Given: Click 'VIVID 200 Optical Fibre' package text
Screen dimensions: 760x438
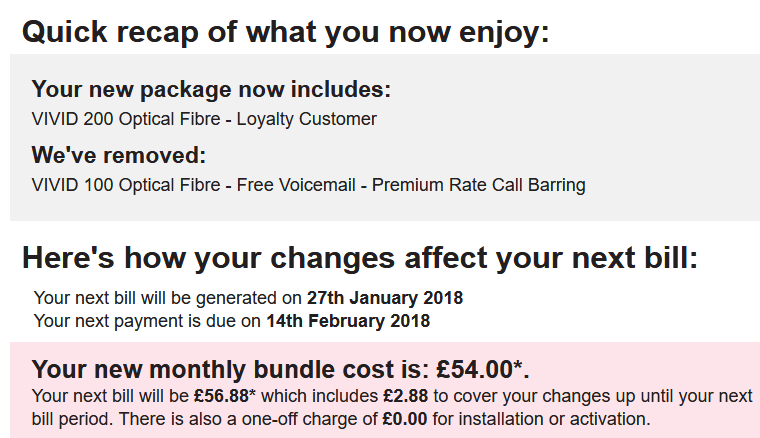Looking at the screenshot, I should pyautogui.click(x=126, y=119).
